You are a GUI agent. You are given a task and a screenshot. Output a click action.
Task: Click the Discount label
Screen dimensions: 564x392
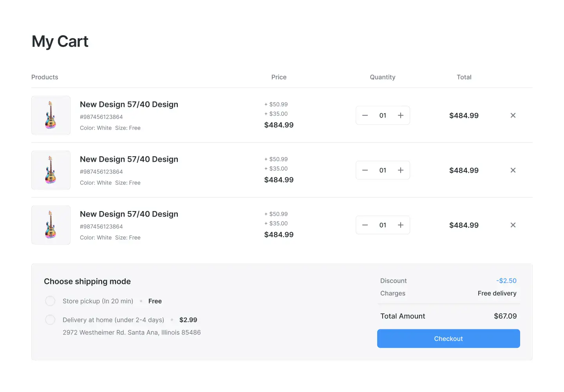[393, 281]
